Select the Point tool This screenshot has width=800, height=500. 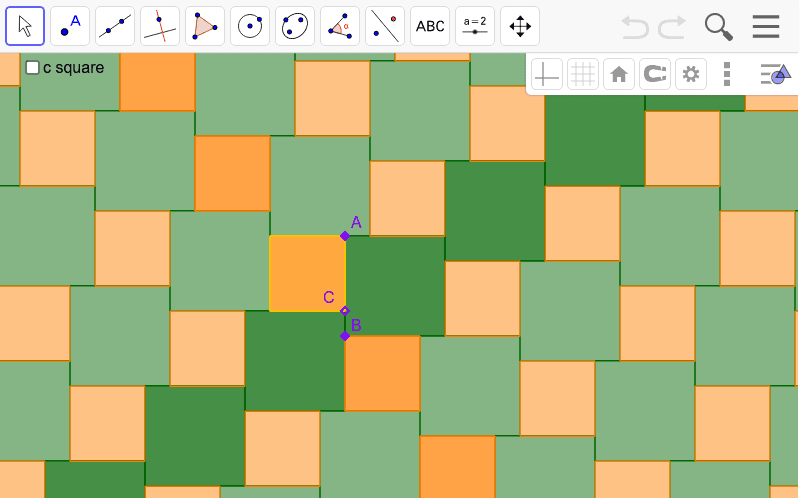coord(70,26)
